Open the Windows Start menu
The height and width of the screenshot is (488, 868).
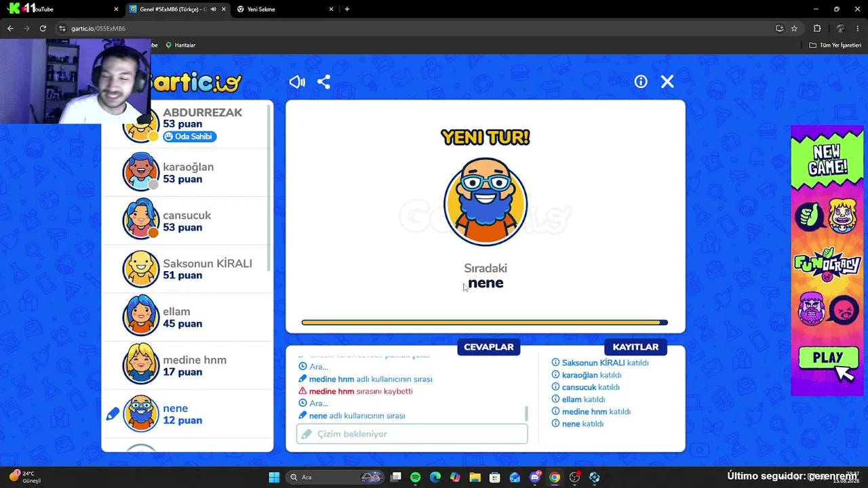[x=274, y=477]
